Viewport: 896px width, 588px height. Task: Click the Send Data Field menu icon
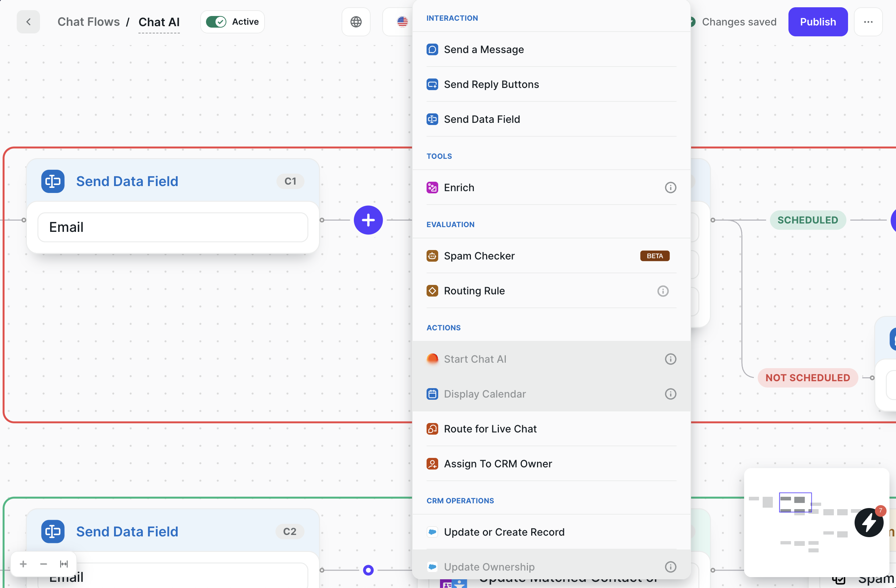point(432,119)
